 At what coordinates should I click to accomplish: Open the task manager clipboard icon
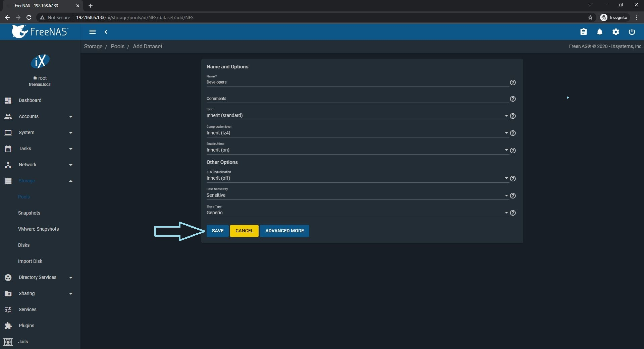[584, 32]
